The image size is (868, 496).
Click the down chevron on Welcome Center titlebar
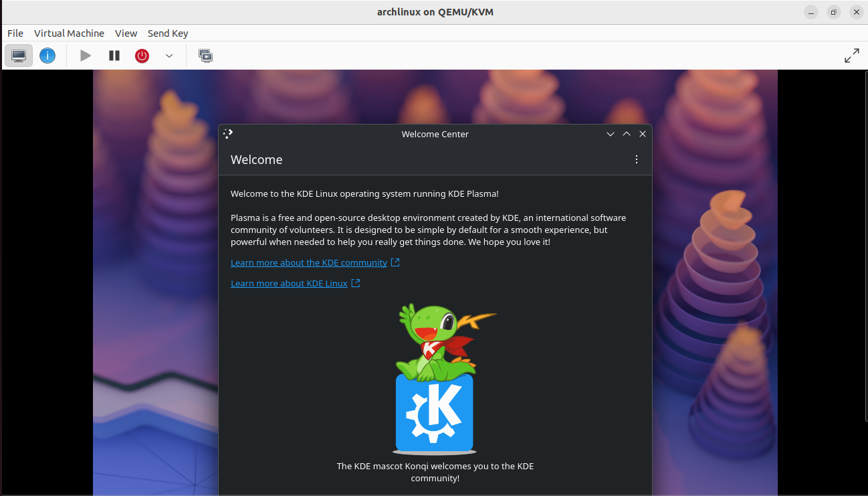point(610,134)
